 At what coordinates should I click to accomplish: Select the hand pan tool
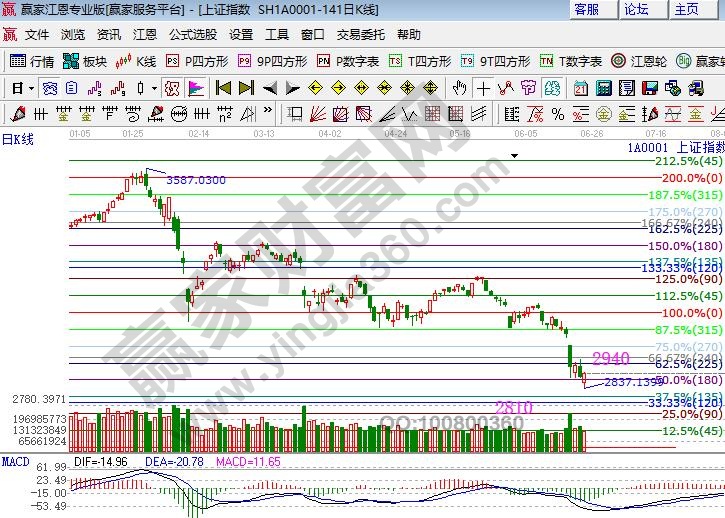(x=460, y=88)
